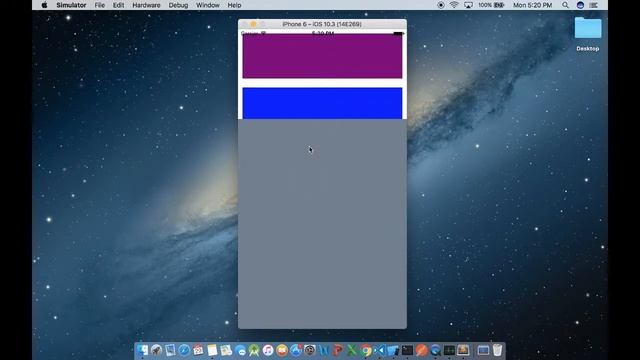
Task: Open the Apple menu
Action: tap(44, 5)
